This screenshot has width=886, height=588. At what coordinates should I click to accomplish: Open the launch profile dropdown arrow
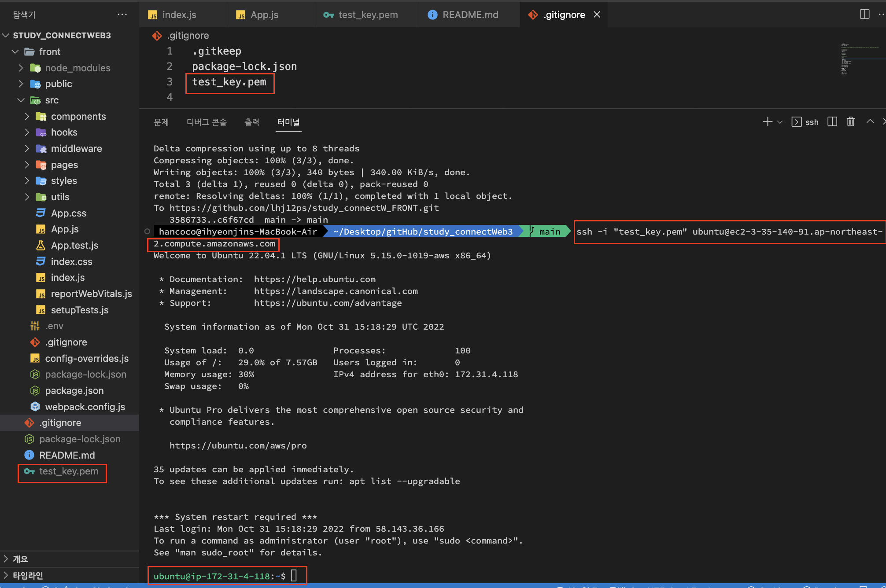point(780,122)
